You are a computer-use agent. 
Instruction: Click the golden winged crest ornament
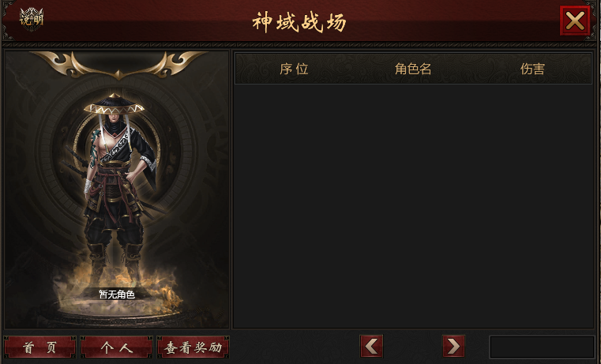click(x=118, y=65)
